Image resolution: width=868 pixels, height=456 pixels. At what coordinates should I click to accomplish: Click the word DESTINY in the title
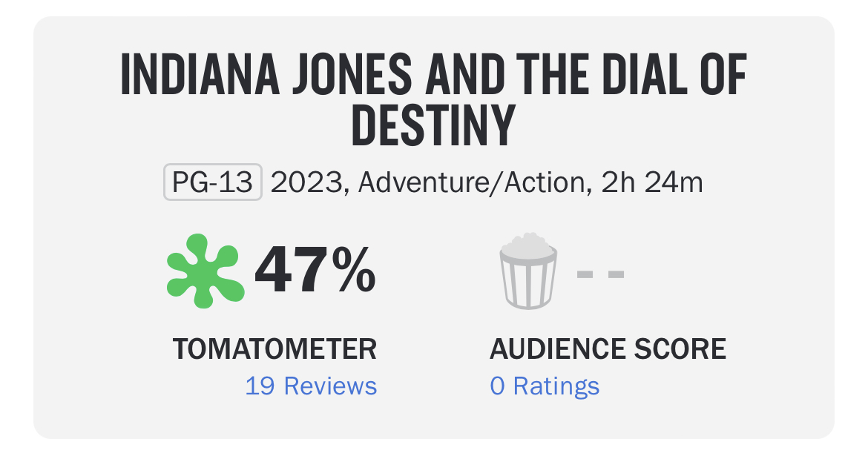coord(433,126)
